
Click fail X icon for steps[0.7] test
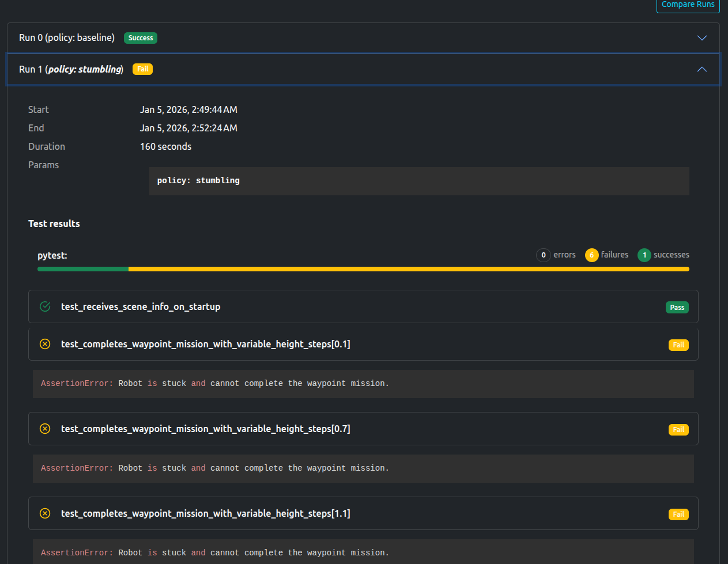(x=45, y=429)
